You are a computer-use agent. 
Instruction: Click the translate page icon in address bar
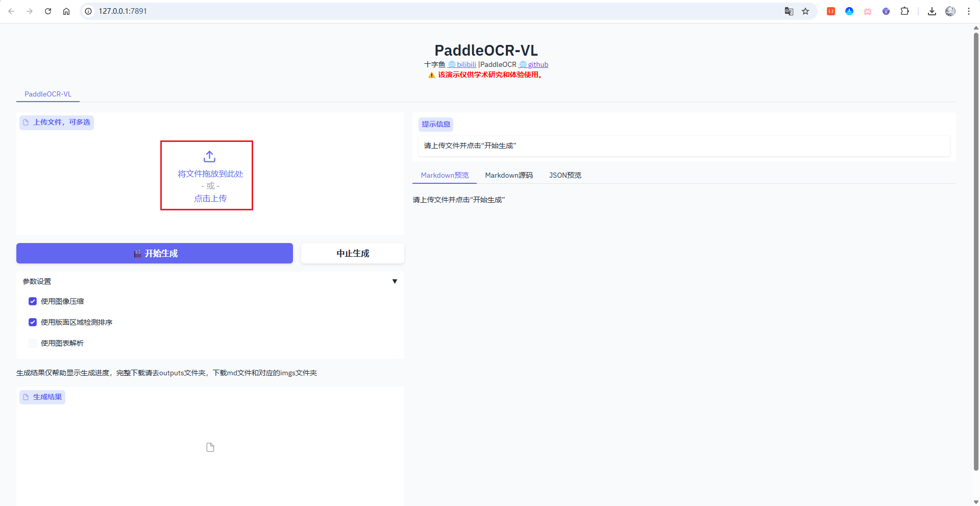pyautogui.click(x=789, y=11)
